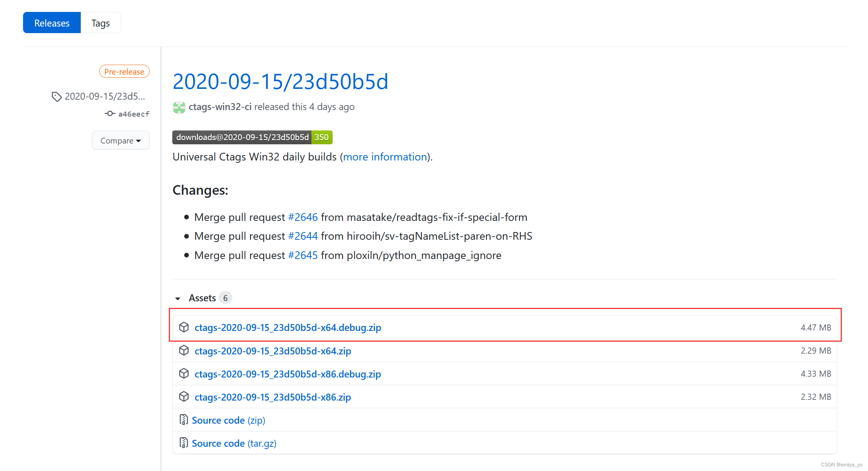Image resolution: width=868 pixels, height=471 pixels.
Task: Select the Releases tab
Action: 52,23
